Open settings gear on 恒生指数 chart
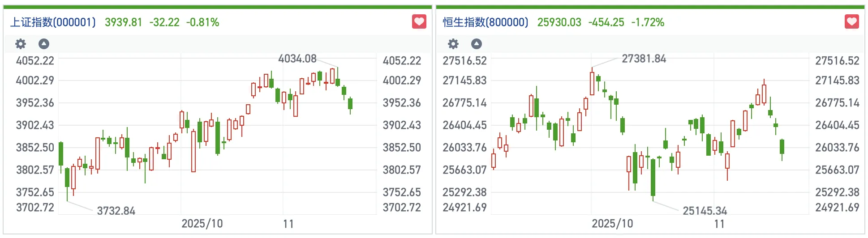The width and height of the screenshot is (868, 238). click(x=453, y=44)
